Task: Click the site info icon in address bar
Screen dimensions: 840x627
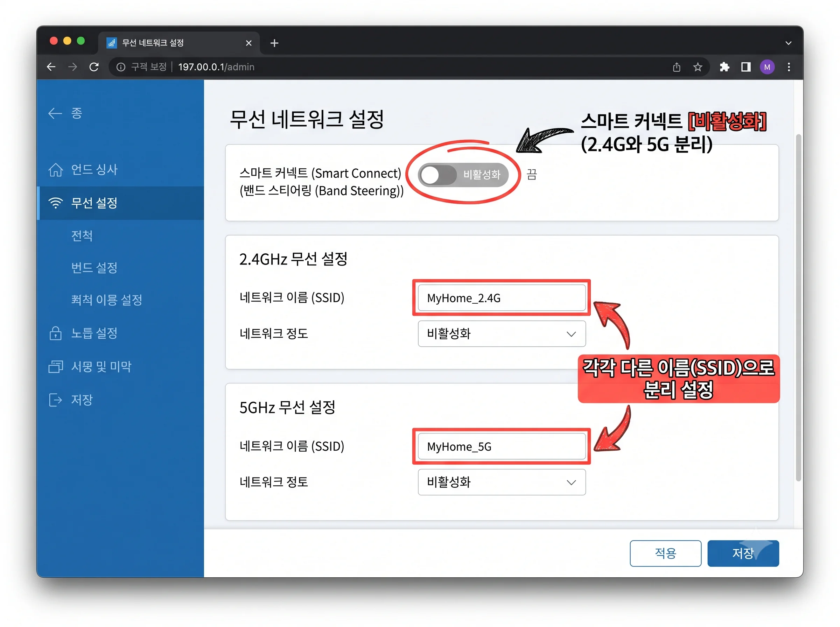Action: [x=121, y=67]
